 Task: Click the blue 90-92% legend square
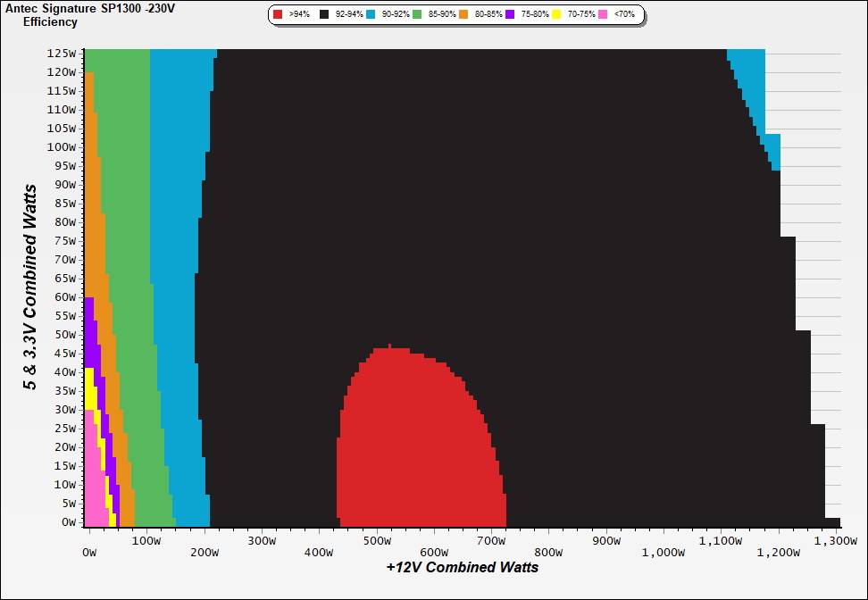click(x=371, y=15)
